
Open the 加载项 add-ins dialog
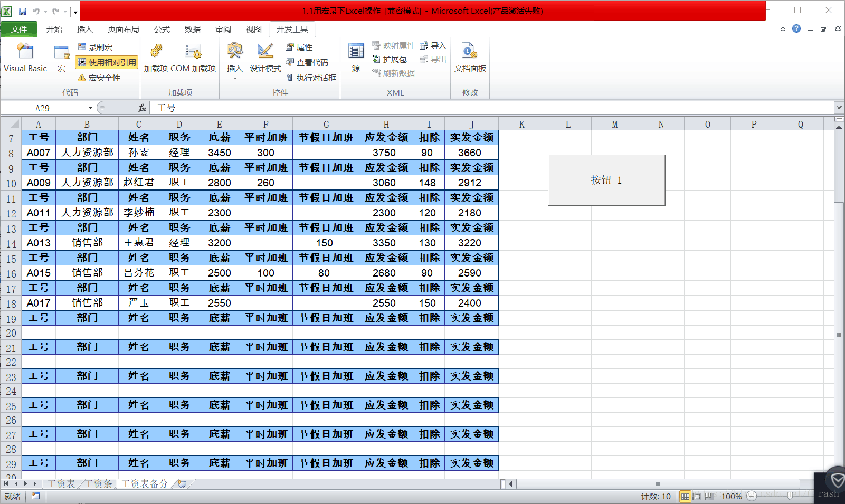(156, 58)
